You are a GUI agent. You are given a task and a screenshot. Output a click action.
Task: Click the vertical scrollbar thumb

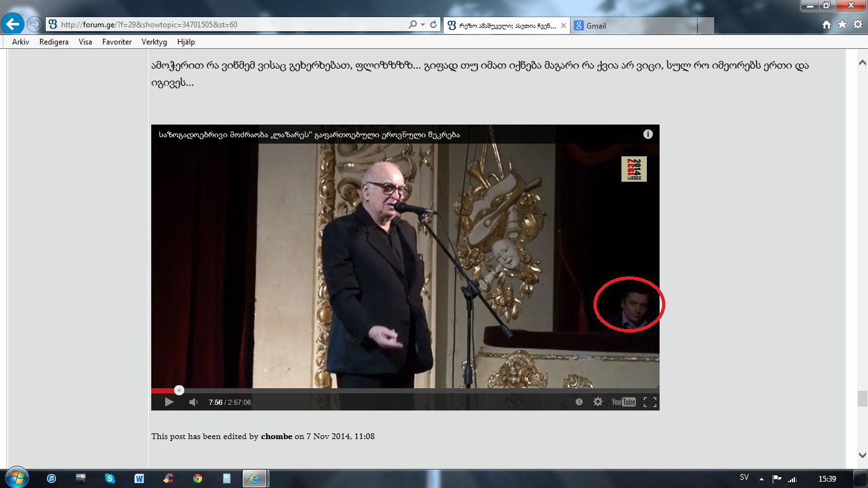pos(862,398)
